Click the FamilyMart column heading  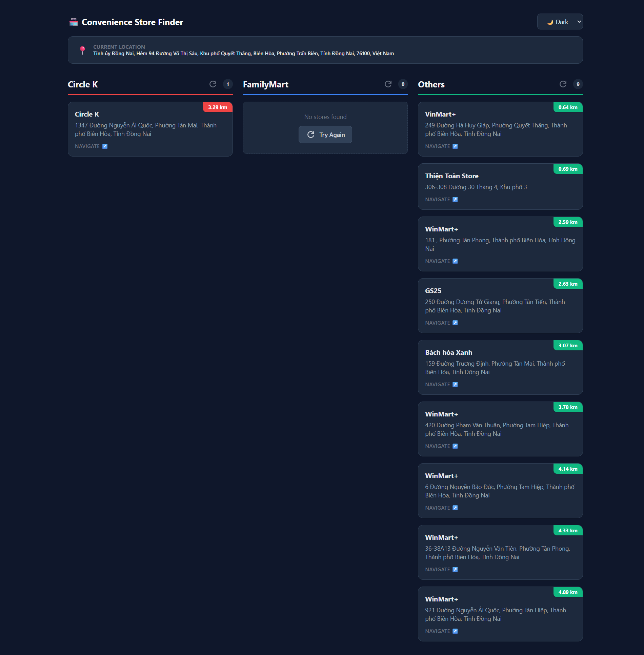click(266, 84)
